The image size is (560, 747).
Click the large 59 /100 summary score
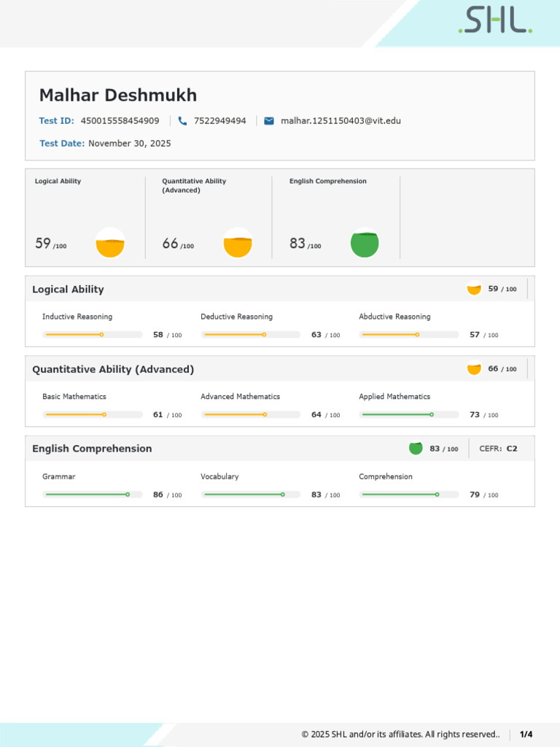[x=51, y=244]
